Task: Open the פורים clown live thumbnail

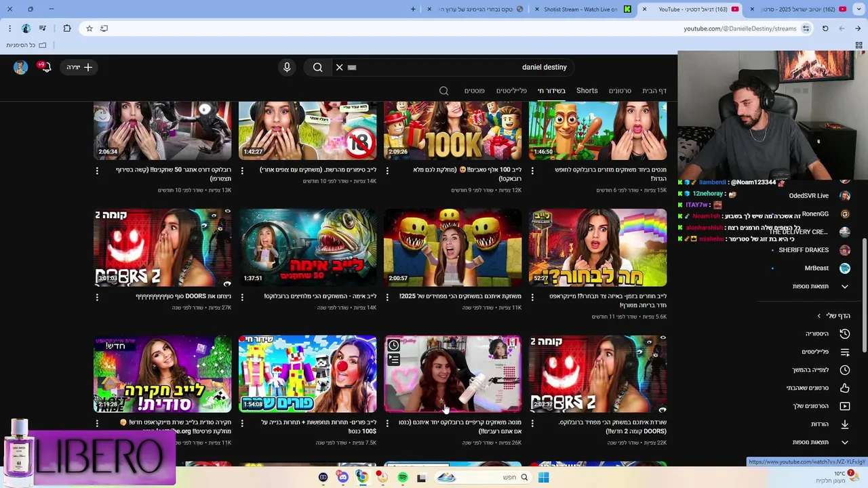Action: 307,373
